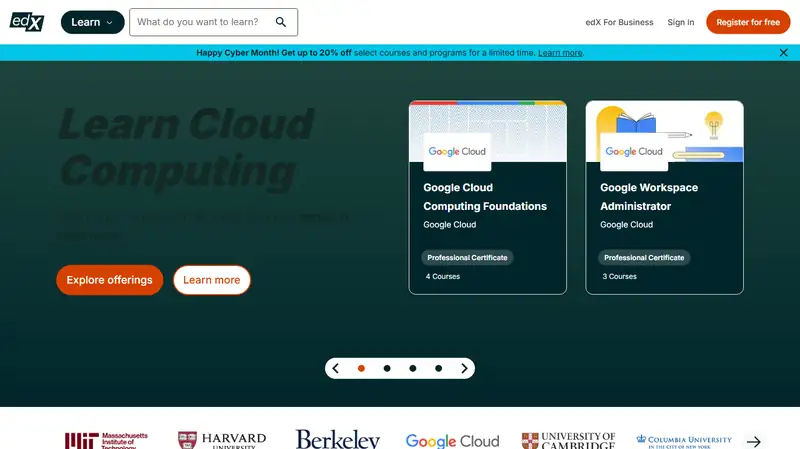Click the Explore offerings button
The image size is (800, 449).
point(110,280)
